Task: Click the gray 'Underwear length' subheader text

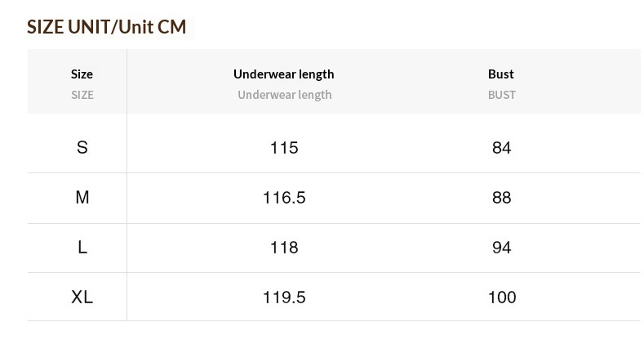Action: [284, 95]
